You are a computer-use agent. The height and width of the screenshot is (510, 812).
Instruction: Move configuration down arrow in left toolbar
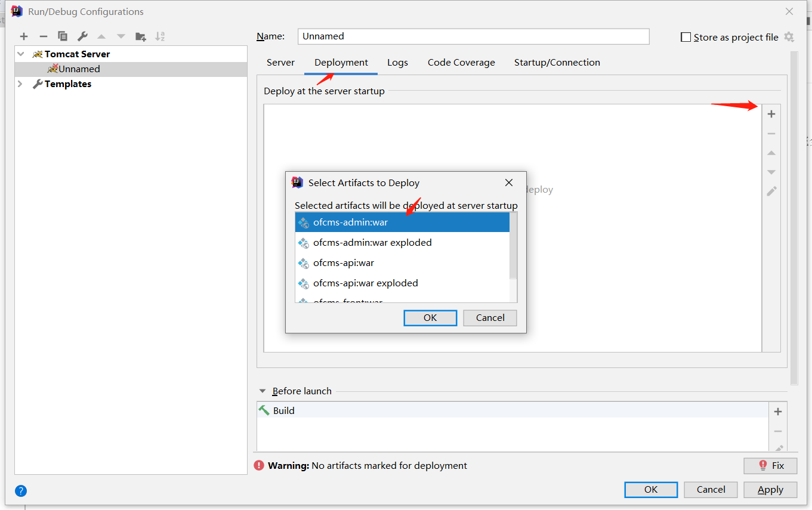pos(121,36)
